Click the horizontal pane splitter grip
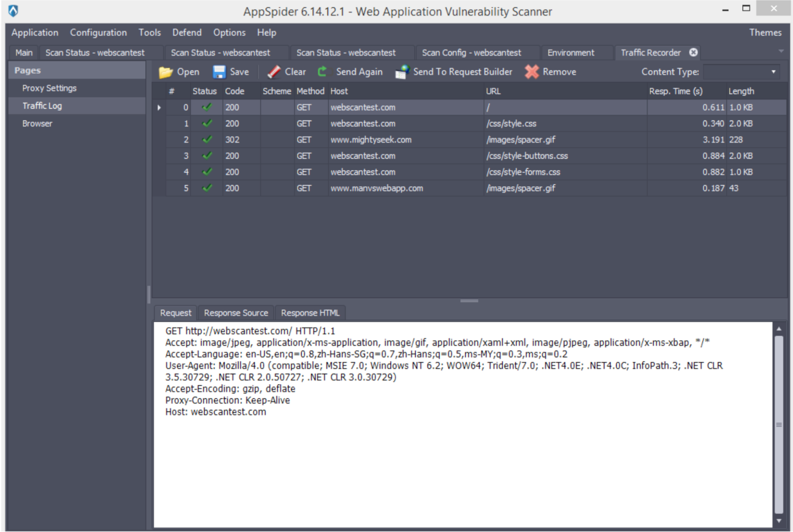The image size is (793, 532). pyautogui.click(x=469, y=301)
